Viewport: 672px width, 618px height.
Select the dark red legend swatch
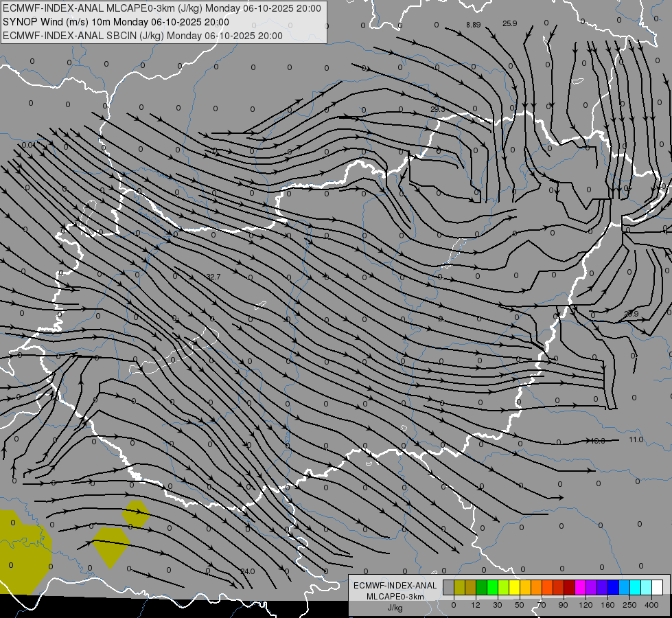pos(569,587)
